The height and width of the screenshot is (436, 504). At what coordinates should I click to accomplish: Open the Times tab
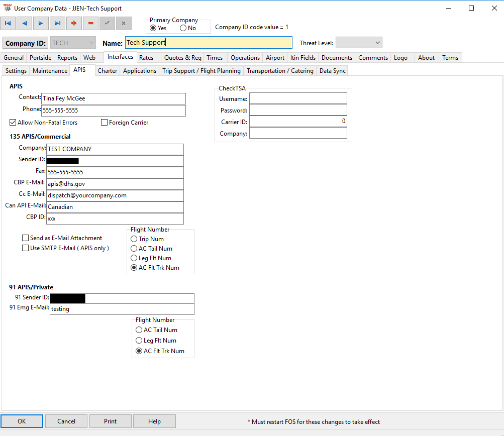point(215,57)
